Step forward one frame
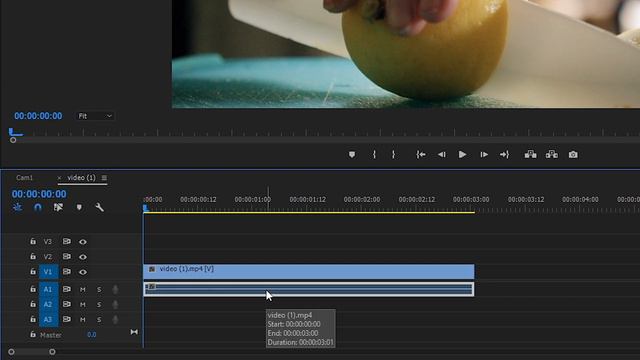The width and height of the screenshot is (640, 360). tap(484, 155)
